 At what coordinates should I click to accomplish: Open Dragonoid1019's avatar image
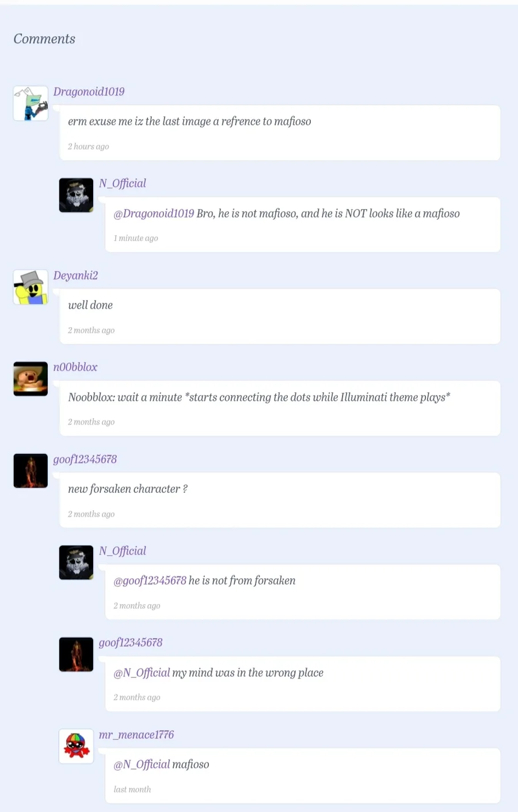pyautogui.click(x=31, y=103)
